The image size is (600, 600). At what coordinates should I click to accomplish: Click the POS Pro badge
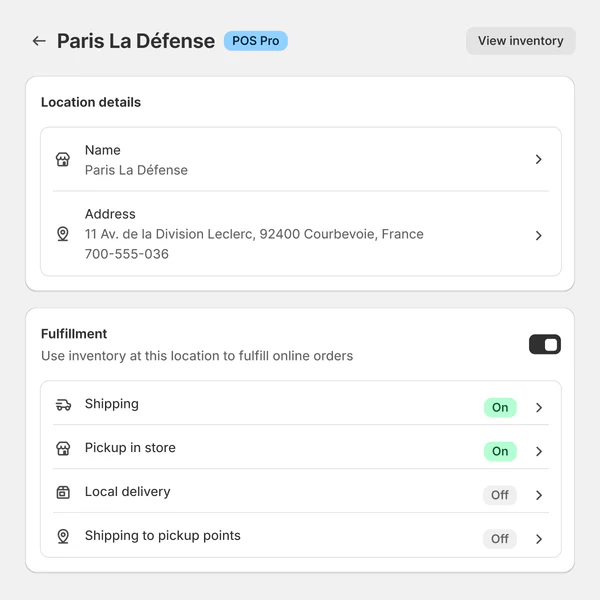[256, 41]
